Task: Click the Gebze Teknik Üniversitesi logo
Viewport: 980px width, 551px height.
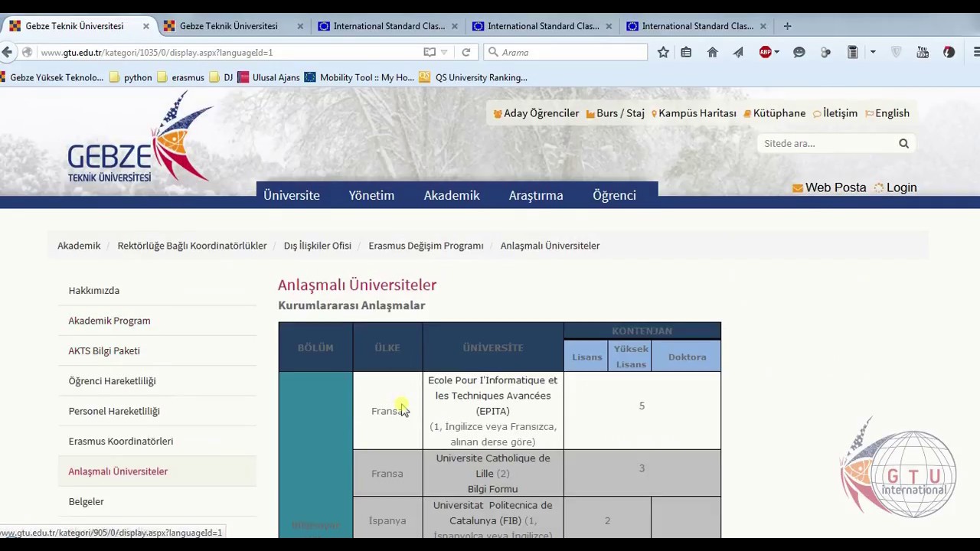Action: click(140, 138)
